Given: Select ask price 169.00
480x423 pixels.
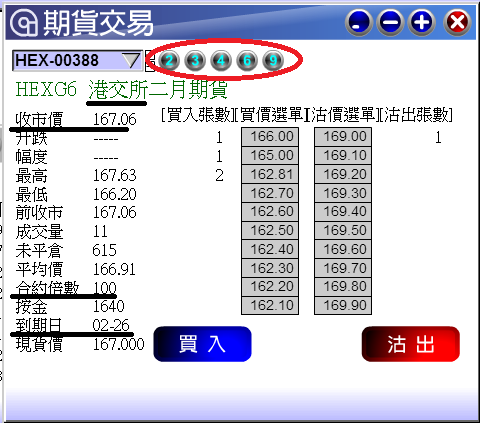Looking at the screenshot, I should pyautogui.click(x=343, y=137).
